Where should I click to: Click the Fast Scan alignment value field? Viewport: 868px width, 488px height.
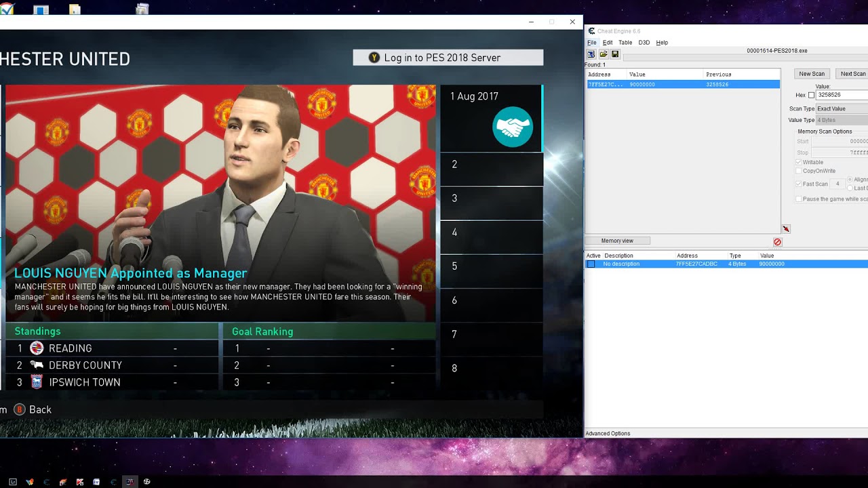837,184
